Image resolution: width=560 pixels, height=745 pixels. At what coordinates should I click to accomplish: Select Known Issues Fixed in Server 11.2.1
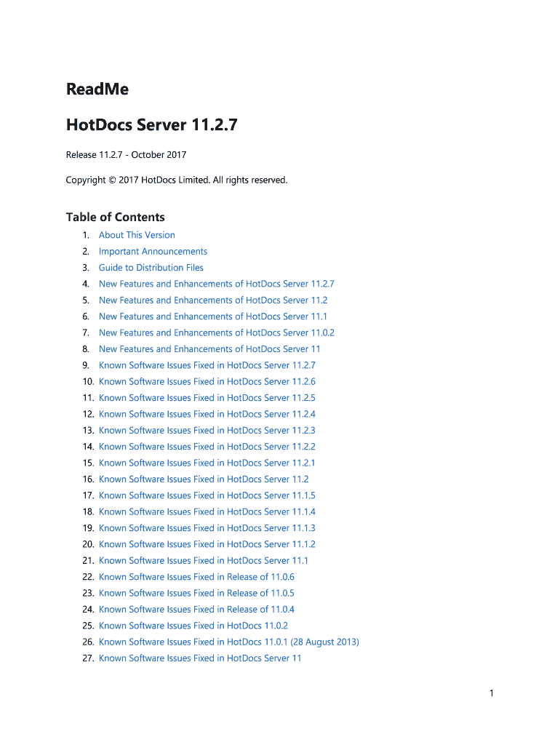coord(207,463)
